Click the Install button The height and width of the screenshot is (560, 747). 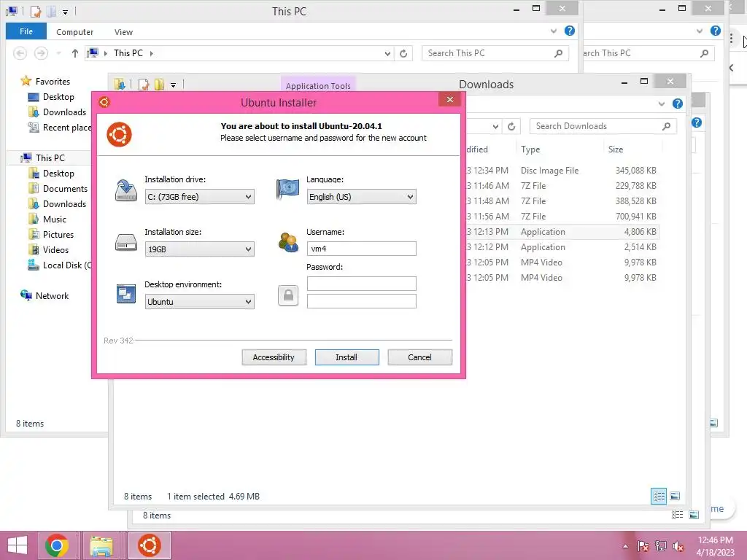[x=347, y=357]
